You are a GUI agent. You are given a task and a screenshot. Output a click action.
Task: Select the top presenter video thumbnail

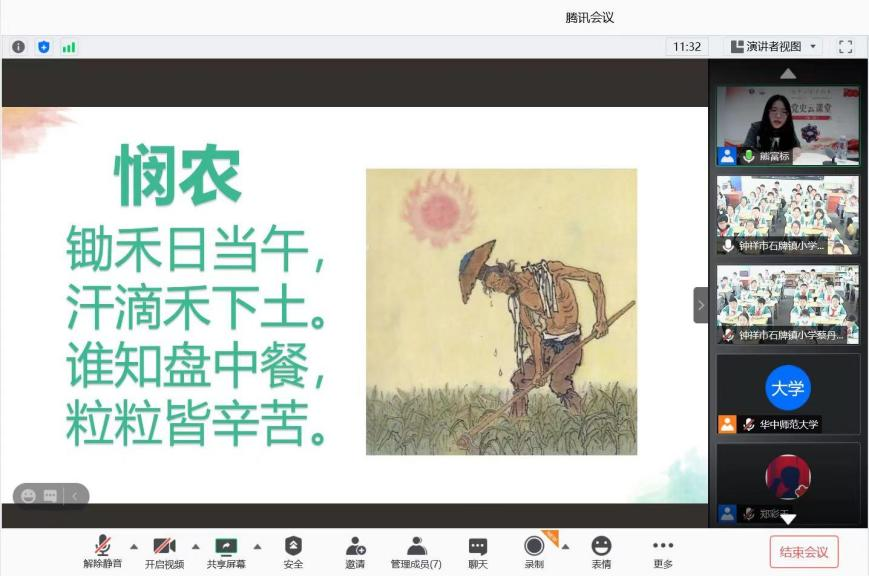788,126
